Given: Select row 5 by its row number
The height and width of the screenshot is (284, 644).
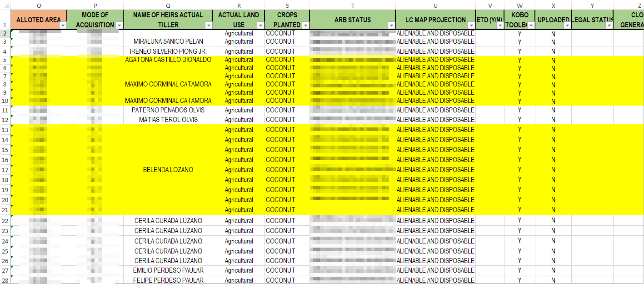Looking at the screenshot, I should (x=5, y=60).
